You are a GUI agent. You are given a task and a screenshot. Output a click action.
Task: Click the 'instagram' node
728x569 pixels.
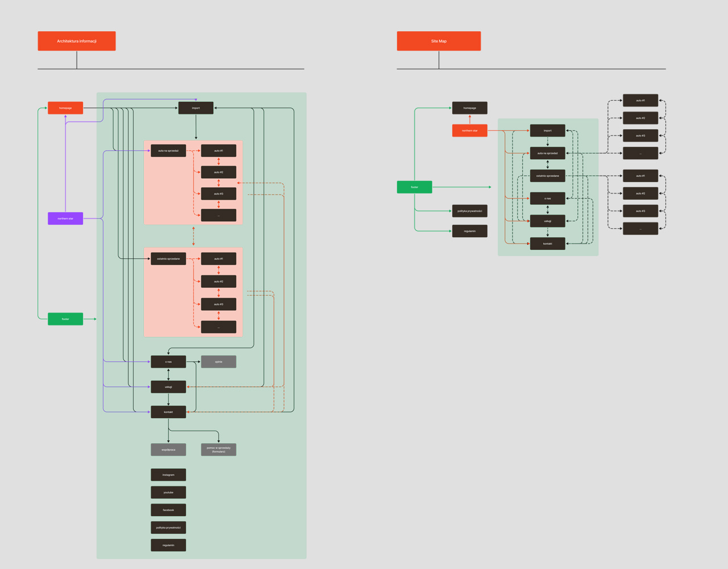[168, 475]
